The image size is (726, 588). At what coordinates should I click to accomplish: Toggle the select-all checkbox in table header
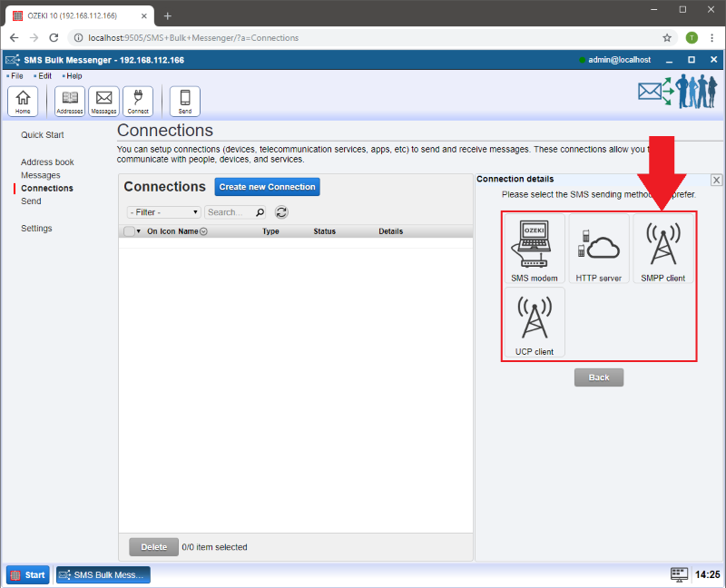[x=129, y=231]
